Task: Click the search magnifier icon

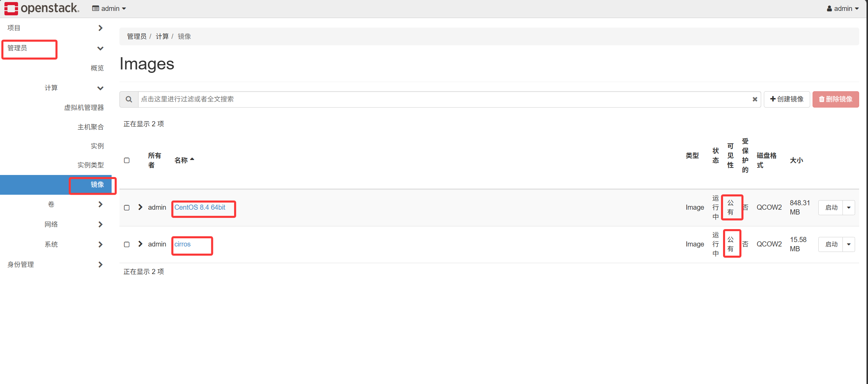Action: click(x=129, y=99)
